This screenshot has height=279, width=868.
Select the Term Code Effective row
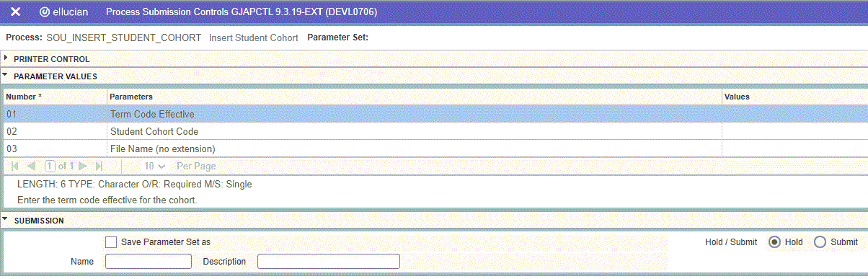click(435, 114)
